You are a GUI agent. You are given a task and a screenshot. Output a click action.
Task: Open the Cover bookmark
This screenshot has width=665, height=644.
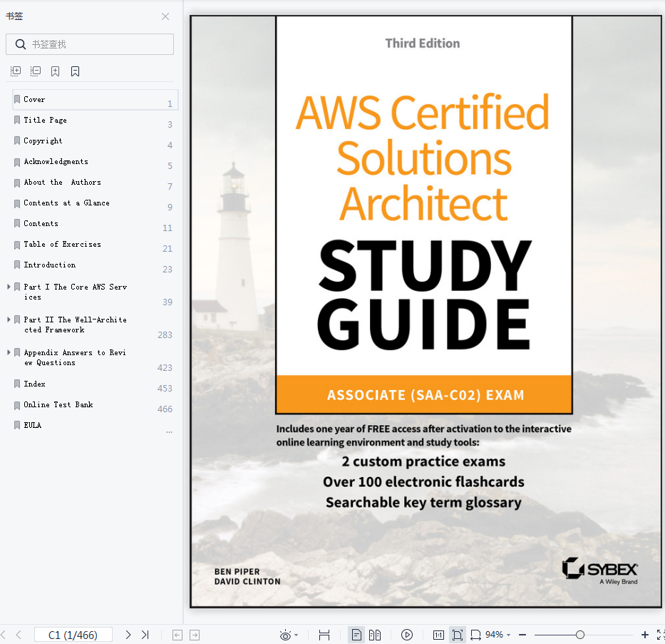coord(96,100)
